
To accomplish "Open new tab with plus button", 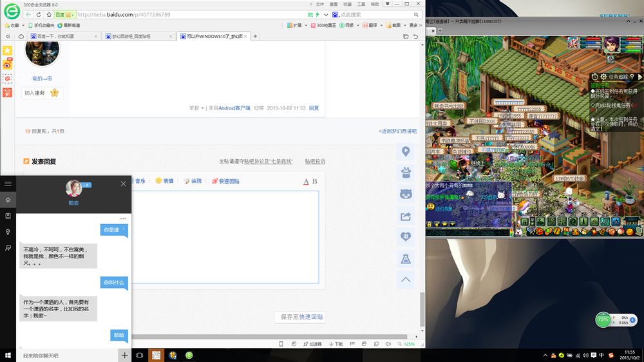I will pos(255,36).
